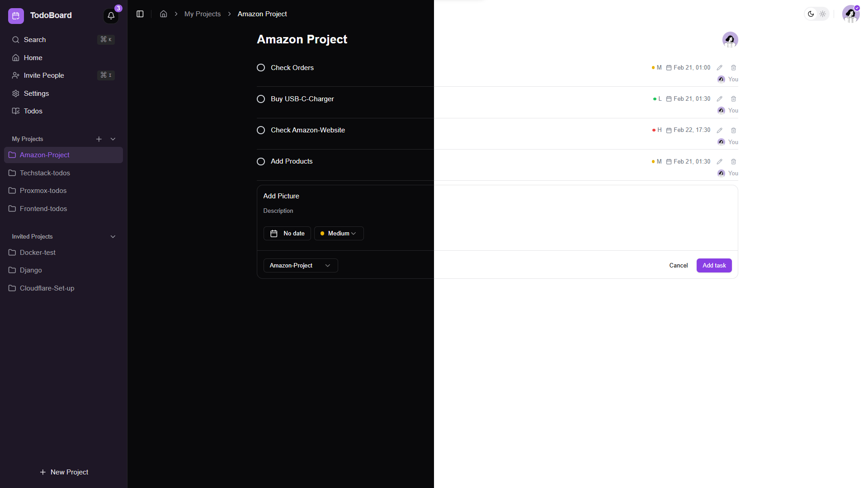Click the Frontend-todos folder icon
This screenshot has height=488, width=868.
click(x=12, y=209)
